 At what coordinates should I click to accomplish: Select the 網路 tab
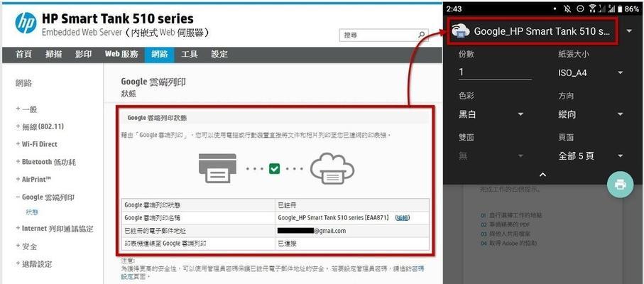(x=159, y=55)
